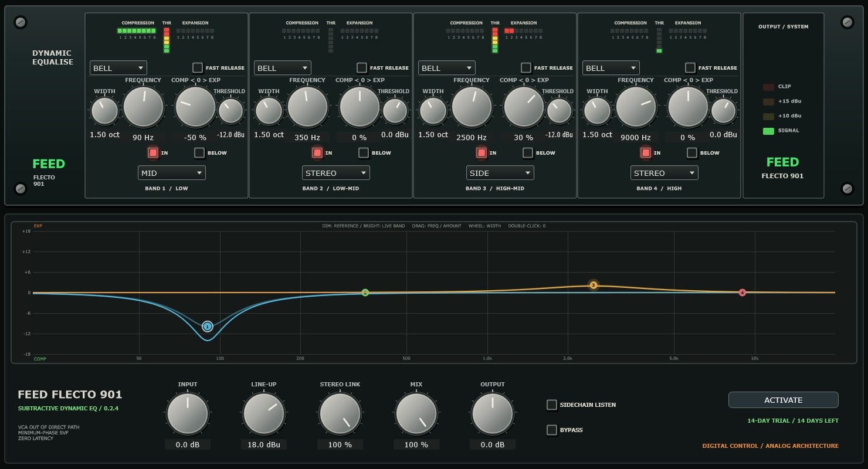Open Band 3 SIDE channel dropdown
The width and height of the screenshot is (868, 469).
[500, 173]
